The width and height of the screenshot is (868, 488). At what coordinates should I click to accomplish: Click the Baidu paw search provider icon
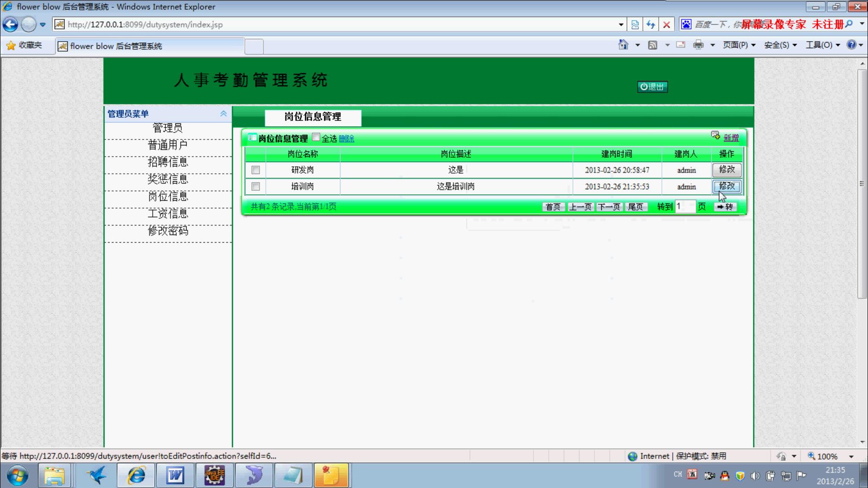pyautogui.click(x=686, y=24)
